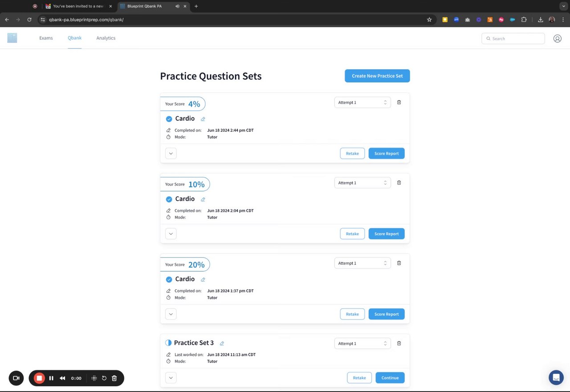Continue Practice Set 3
This screenshot has height=392, width=570.
(390, 378)
